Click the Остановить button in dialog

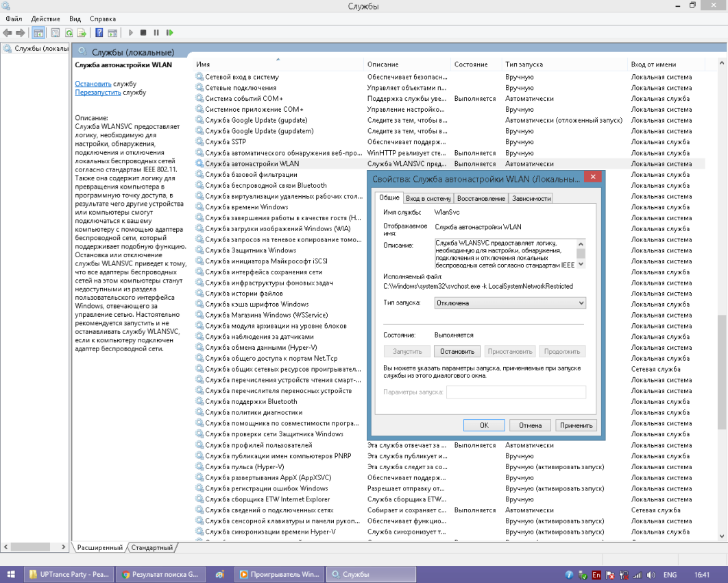457,351
